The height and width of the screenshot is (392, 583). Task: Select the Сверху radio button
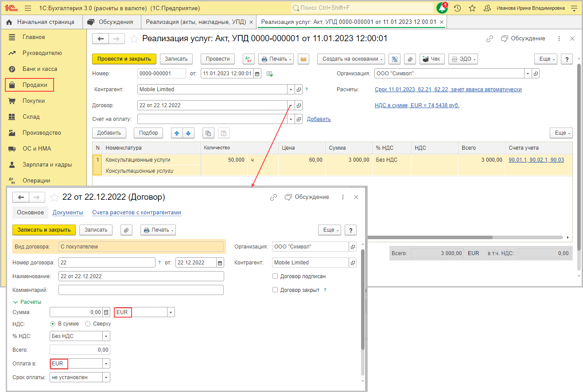click(88, 324)
